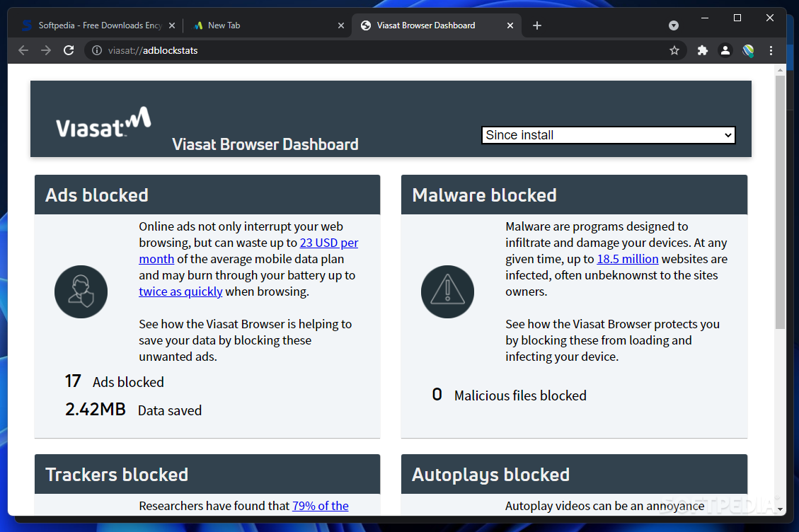Open the 79% of the link

320,506
